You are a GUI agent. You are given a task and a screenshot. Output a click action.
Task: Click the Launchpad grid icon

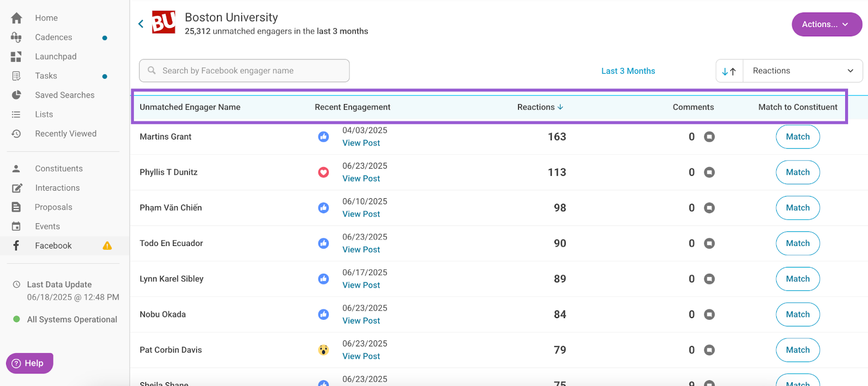click(x=16, y=56)
